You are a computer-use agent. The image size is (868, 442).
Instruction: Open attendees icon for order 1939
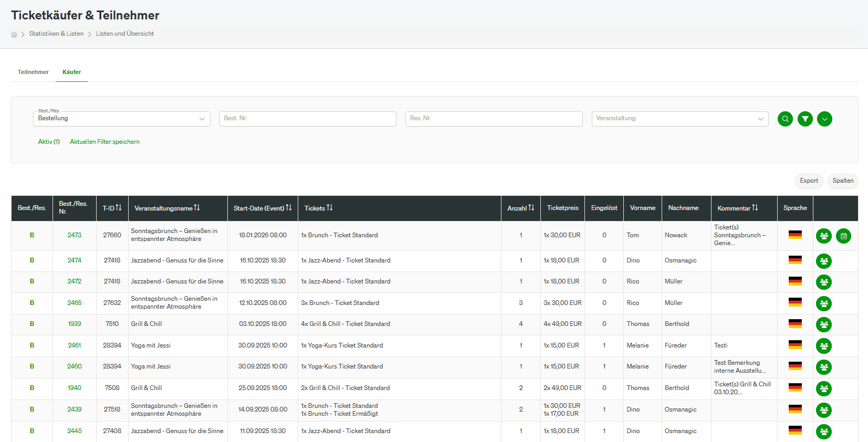824,324
